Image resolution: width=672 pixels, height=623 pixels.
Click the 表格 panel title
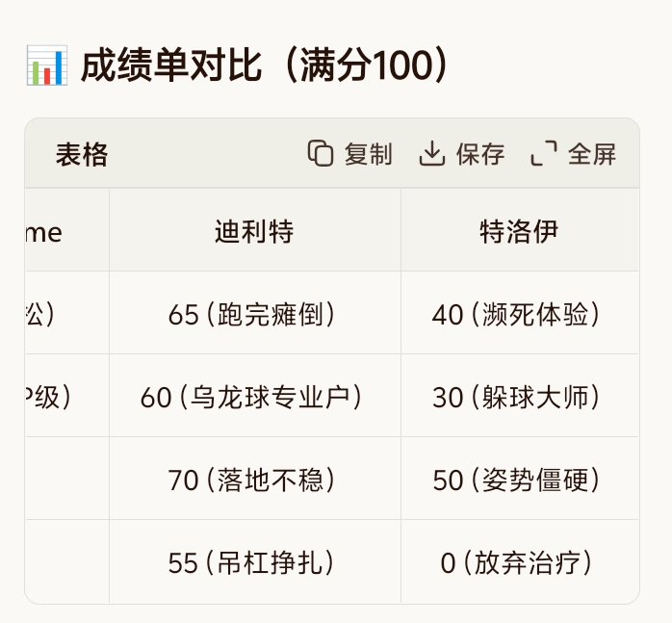pos(82,154)
